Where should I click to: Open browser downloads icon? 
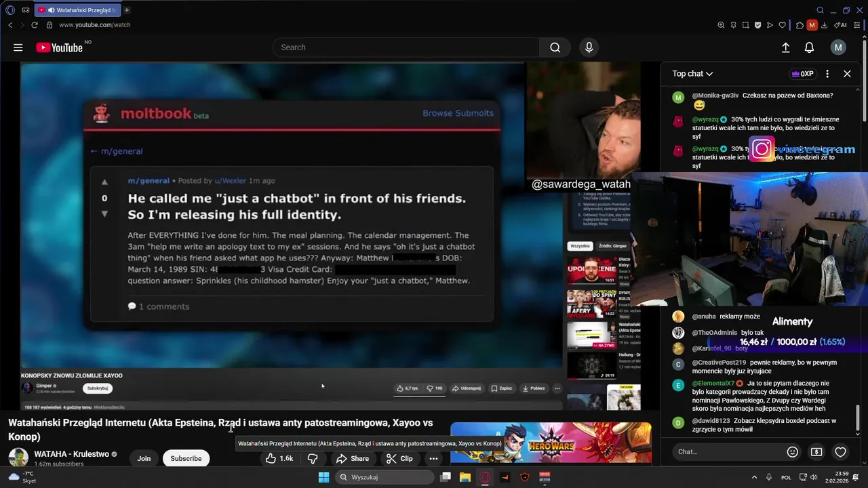coord(824,25)
